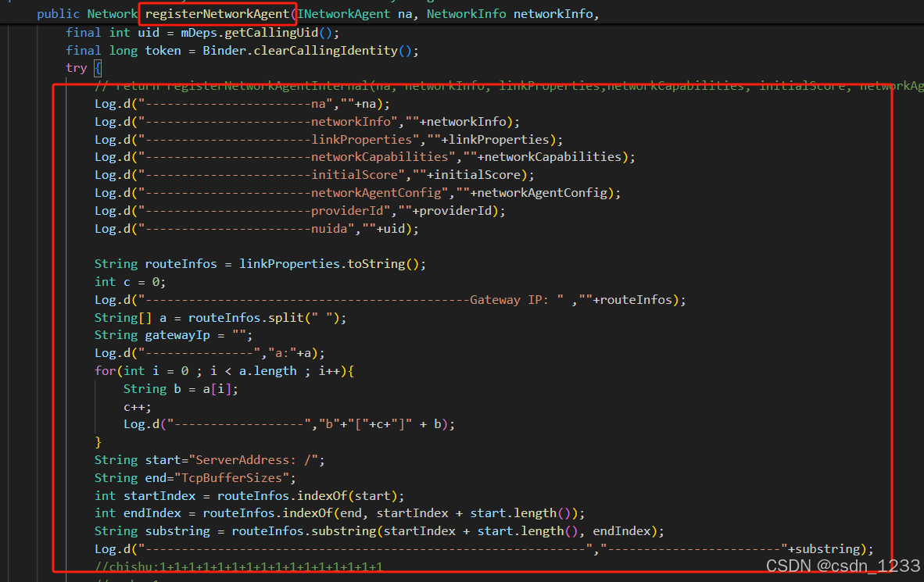The height and width of the screenshot is (582, 924).
Task: Click the Log.d line printing networkInfo
Action: [x=307, y=122]
